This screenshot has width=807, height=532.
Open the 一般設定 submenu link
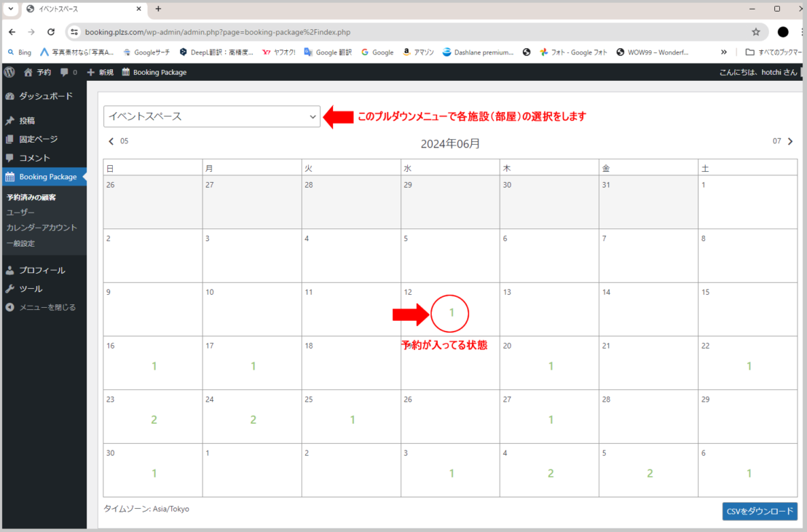tap(20, 243)
